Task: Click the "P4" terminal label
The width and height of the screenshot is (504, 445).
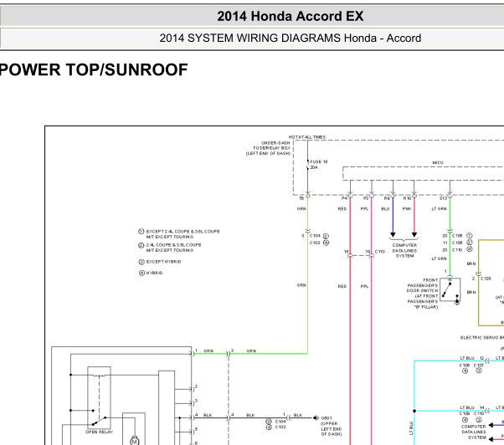Action: pyautogui.click(x=344, y=198)
